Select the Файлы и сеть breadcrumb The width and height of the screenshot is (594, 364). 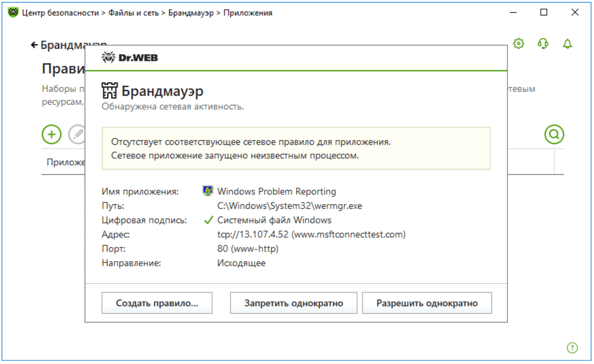coord(133,13)
